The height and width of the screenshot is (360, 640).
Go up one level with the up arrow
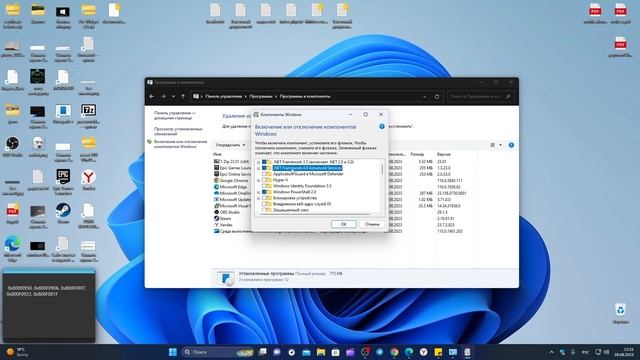(x=183, y=97)
